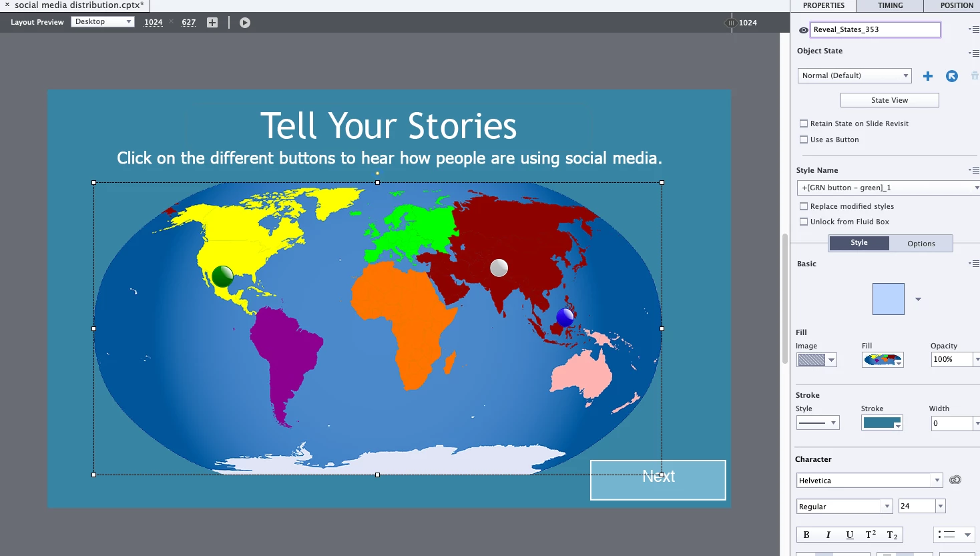980x556 pixels.
Task: Open the stroke color swatch
Action: [x=882, y=423]
